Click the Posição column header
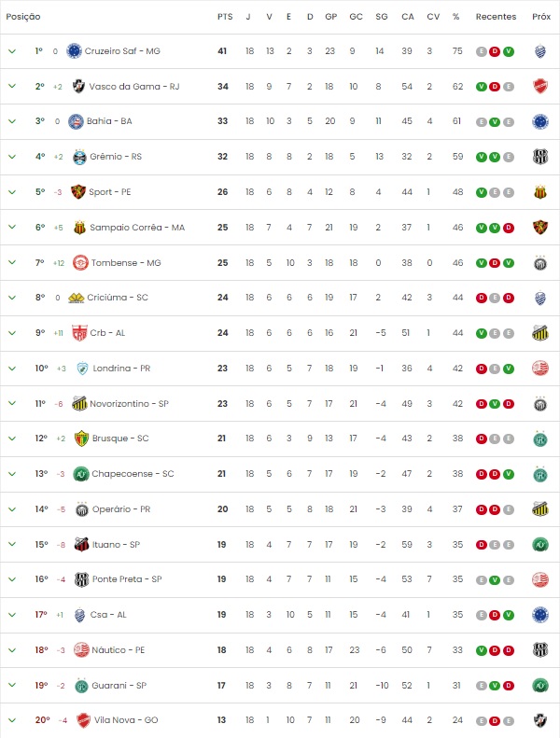The image size is (560, 738). [x=23, y=17]
